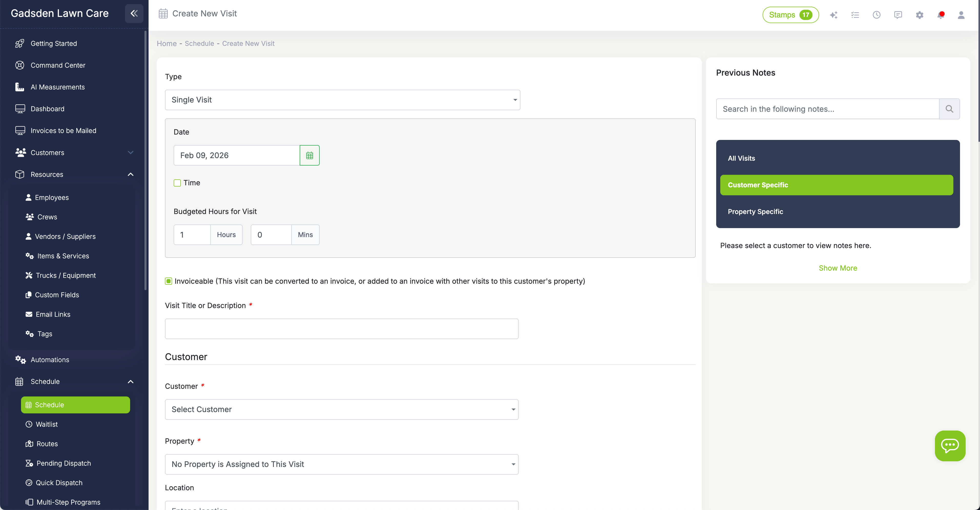This screenshot has width=980, height=510.
Task: Enable the Time checkbox under Date
Action: (177, 183)
